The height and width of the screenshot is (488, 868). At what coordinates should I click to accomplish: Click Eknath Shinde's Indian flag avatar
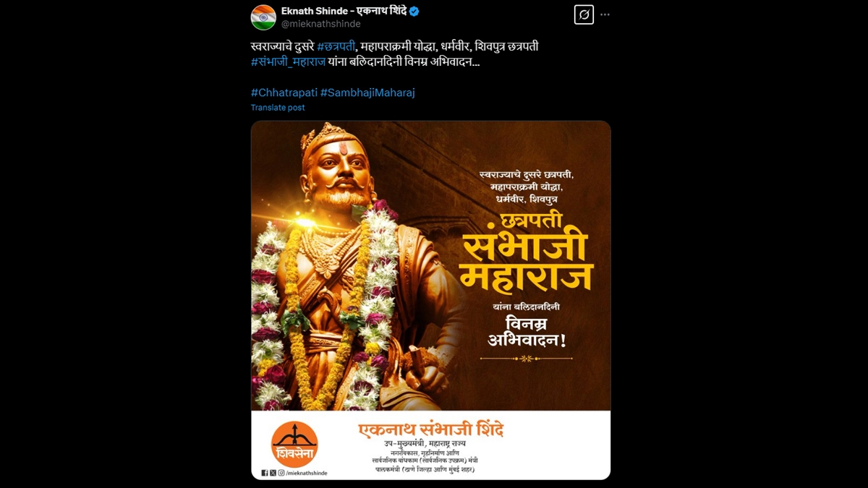[x=263, y=17]
